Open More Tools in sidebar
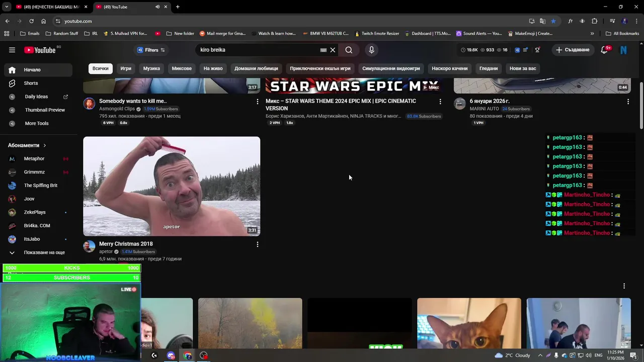 click(38, 123)
